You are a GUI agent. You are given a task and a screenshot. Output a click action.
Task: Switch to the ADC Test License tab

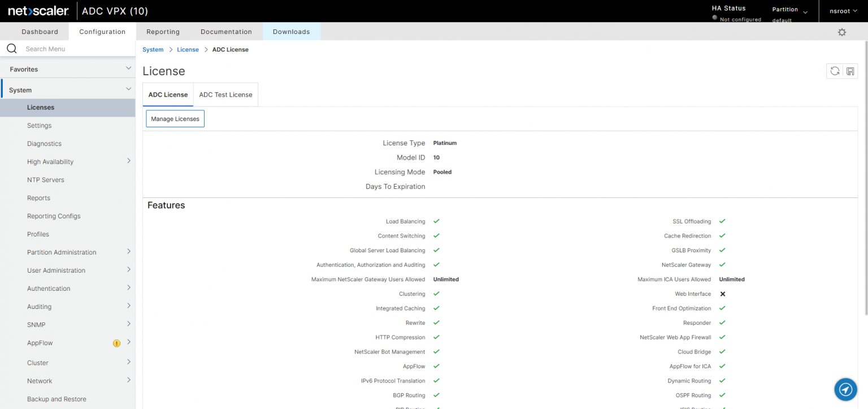pos(225,94)
